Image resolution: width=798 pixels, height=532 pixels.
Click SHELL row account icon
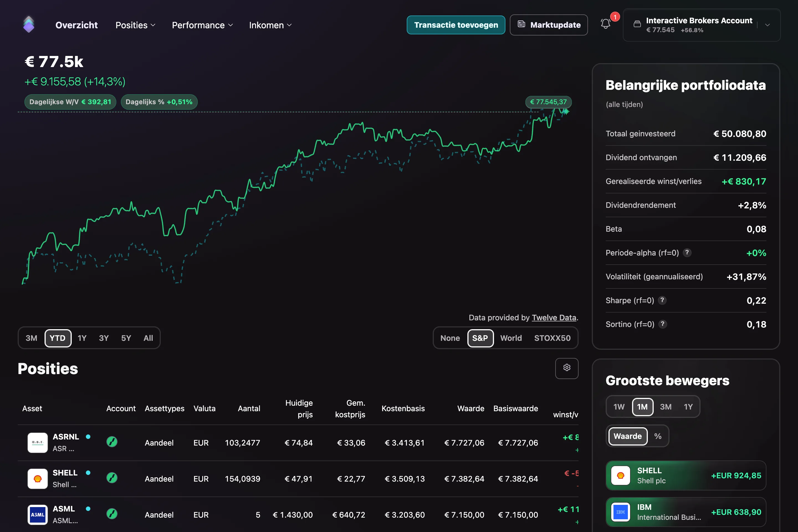tap(112, 478)
